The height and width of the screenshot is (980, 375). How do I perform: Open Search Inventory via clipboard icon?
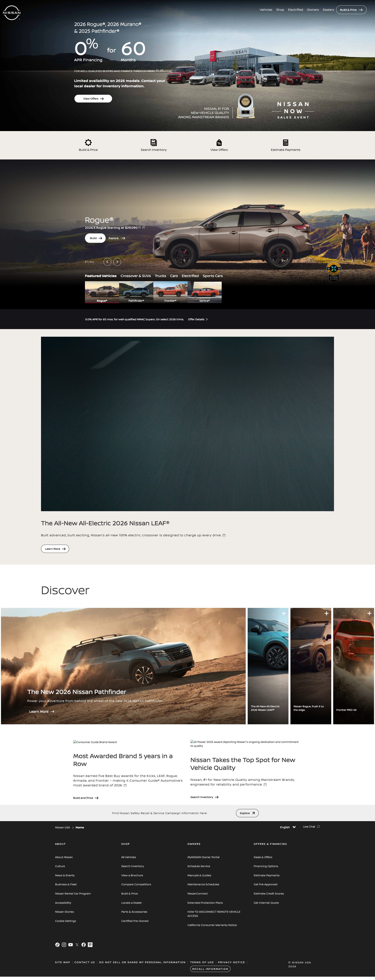tap(154, 142)
